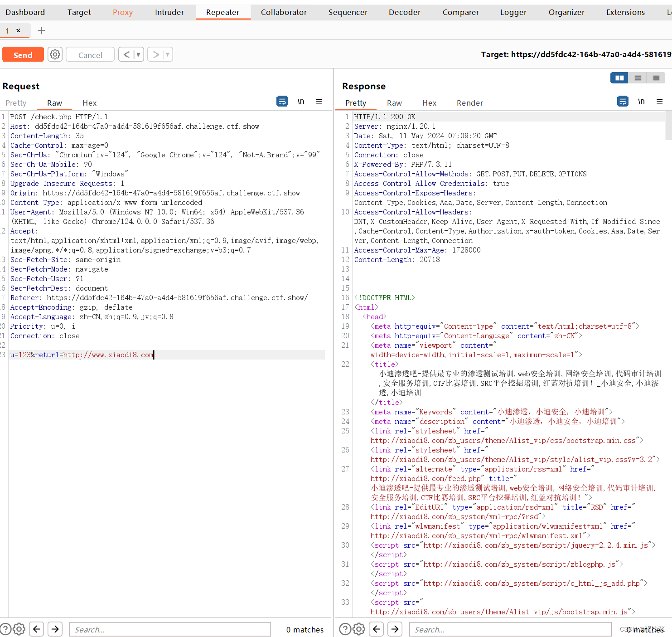Screen dimensions: 672x637
Task: Click the Target URL label
Action: coord(576,54)
